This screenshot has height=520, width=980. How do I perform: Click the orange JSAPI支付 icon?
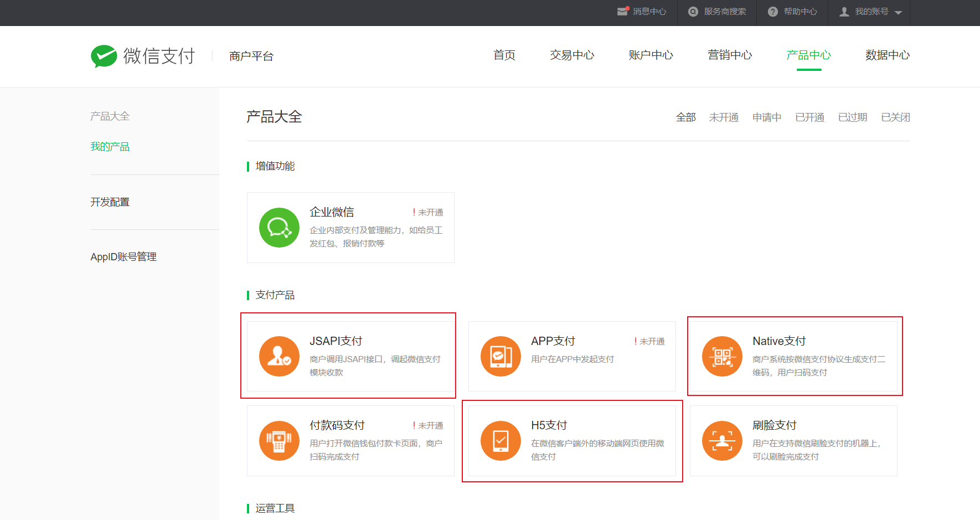point(279,356)
